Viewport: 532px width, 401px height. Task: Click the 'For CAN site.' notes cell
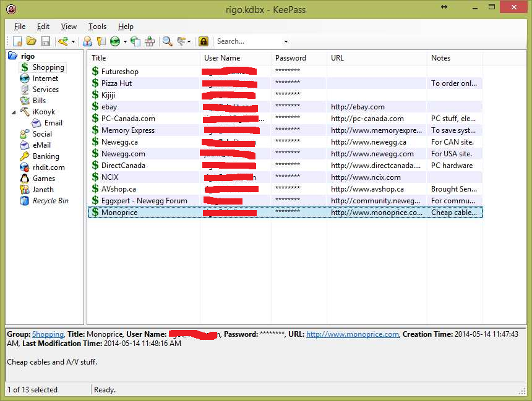pos(452,142)
